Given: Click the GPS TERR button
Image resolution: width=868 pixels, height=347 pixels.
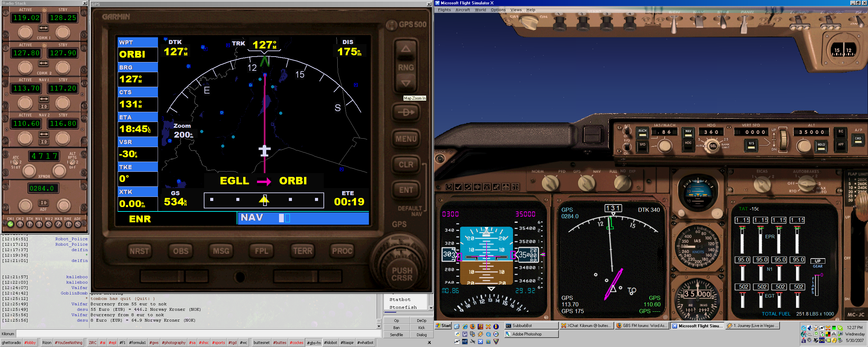Looking at the screenshot, I should [x=303, y=251].
